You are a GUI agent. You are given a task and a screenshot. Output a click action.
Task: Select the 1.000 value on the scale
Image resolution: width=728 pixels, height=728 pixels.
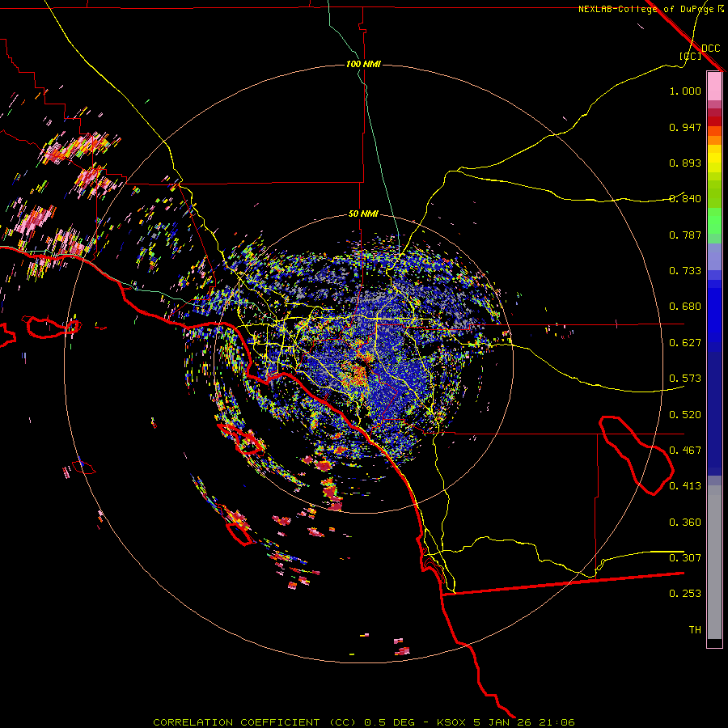pyautogui.click(x=685, y=91)
